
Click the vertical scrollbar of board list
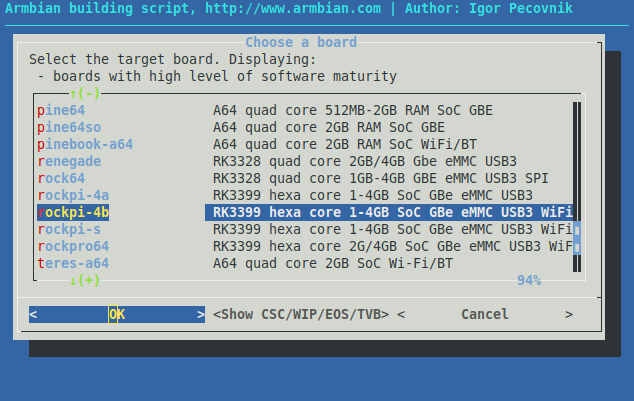[x=577, y=186]
